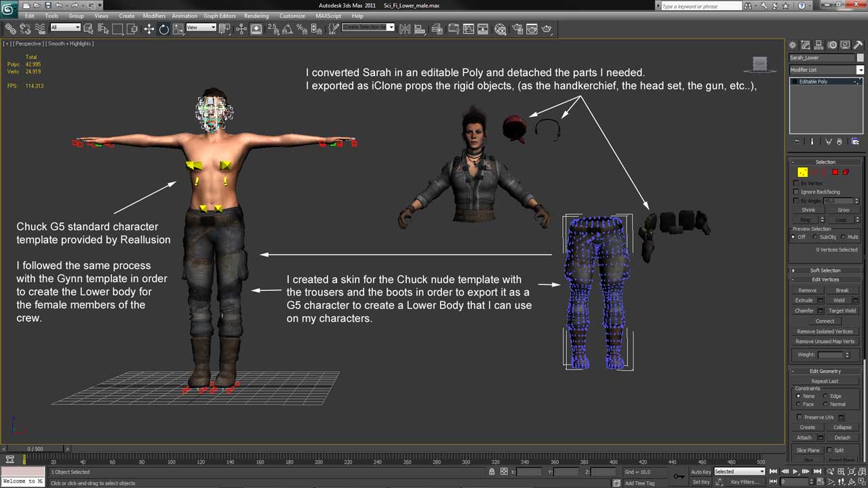This screenshot has height=488, width=868.
Task: Click the Grow selection button
Action: point(843,210)
